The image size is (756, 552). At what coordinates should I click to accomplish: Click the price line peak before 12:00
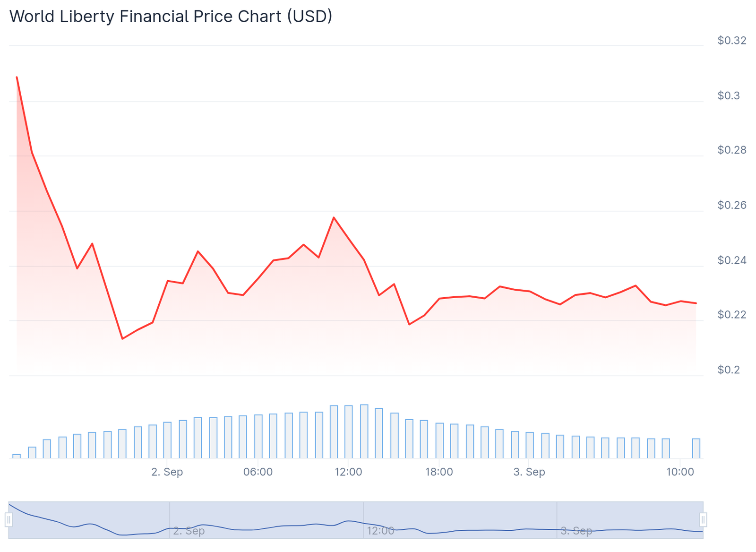click(x=334, y=217)
